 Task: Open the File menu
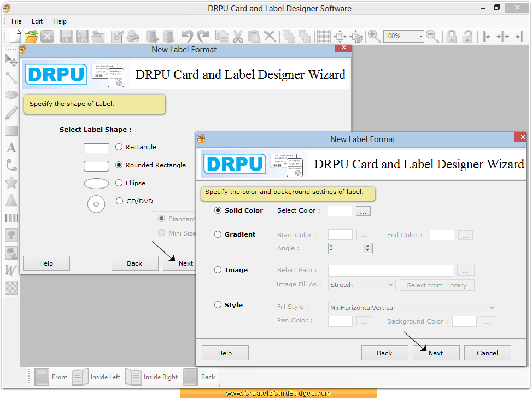click(x=16, y=21)
